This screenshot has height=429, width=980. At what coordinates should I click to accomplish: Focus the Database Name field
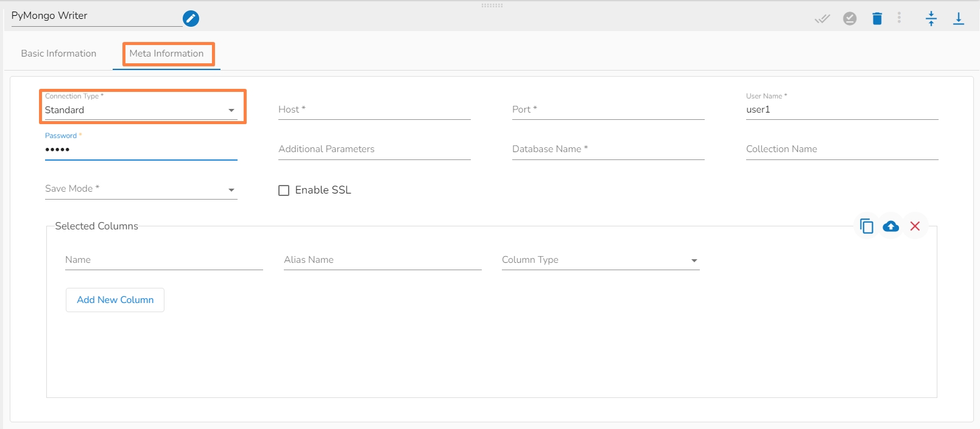click(x=608, y=150)
